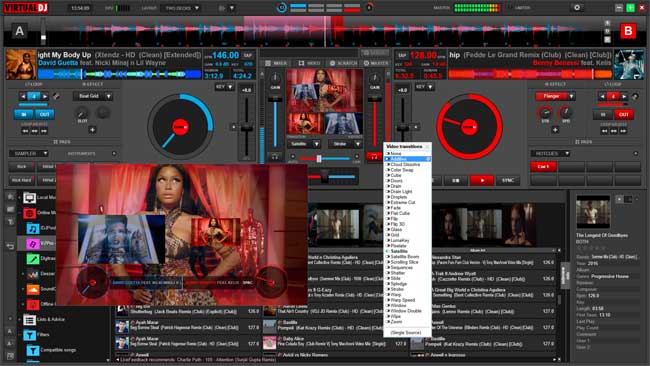Select Cloud Dissolve transition
The image size is (650, 366).
(405, 165)
